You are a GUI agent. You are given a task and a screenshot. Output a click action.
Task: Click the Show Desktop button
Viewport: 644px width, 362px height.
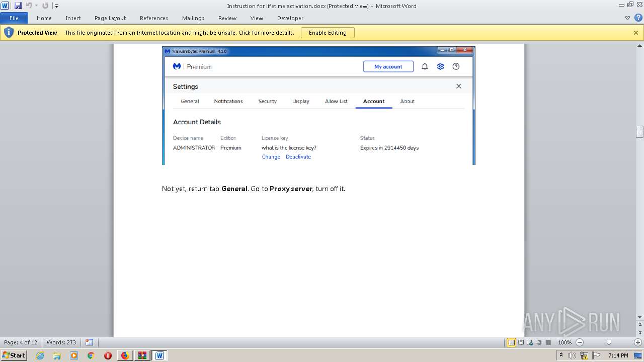point(639,355)
